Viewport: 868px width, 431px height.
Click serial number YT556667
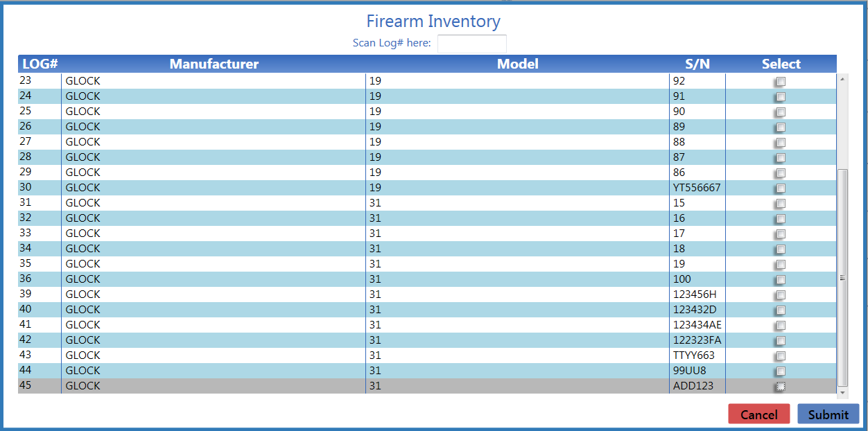(697, 188)
